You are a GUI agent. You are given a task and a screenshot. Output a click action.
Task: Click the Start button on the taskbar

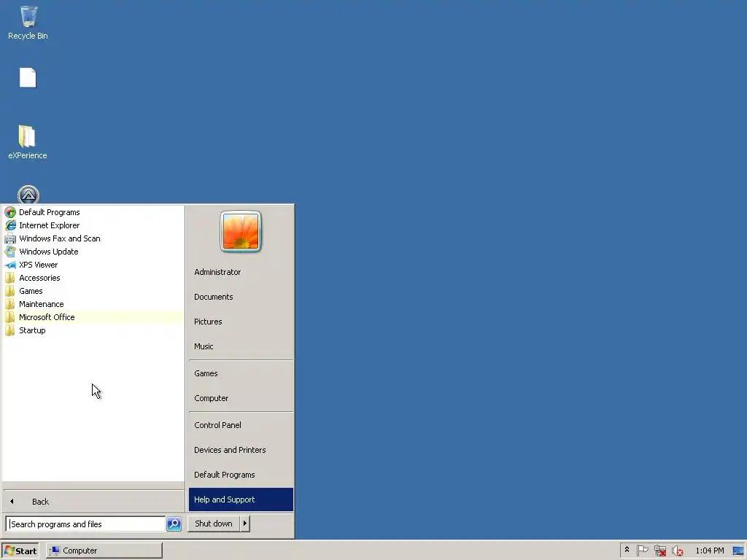coord(20,551)
